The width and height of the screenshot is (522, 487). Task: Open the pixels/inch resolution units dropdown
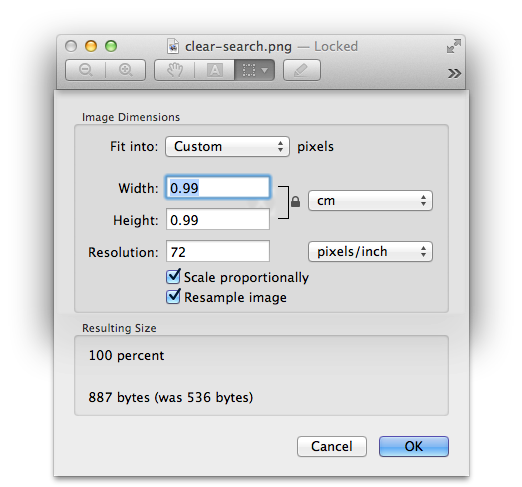(x=370, y=252)
